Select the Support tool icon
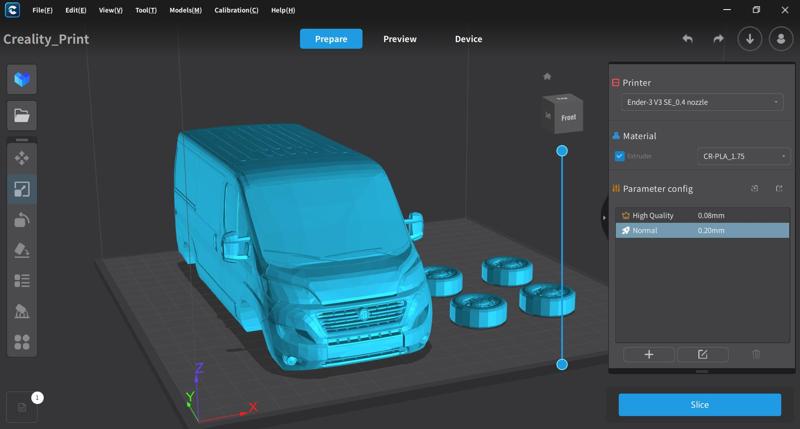The height and width of the screenshot is (429, 800). [x=21, y=311]
